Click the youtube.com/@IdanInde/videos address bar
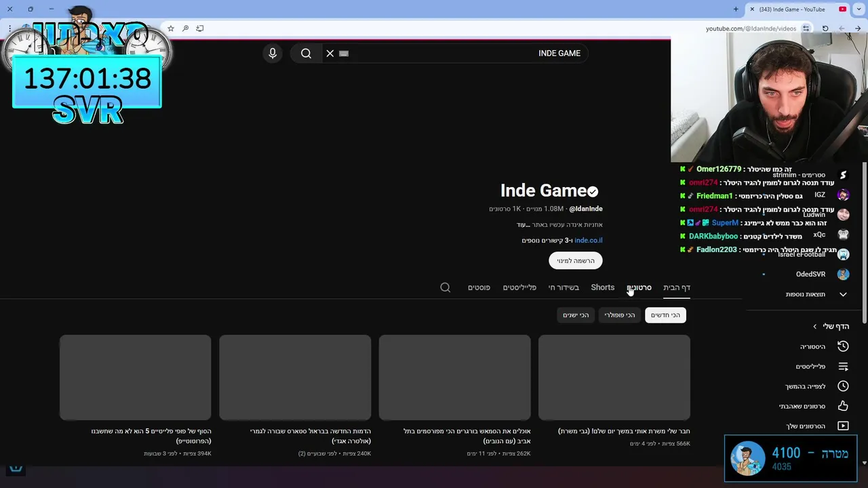 [x=751, y=28]
